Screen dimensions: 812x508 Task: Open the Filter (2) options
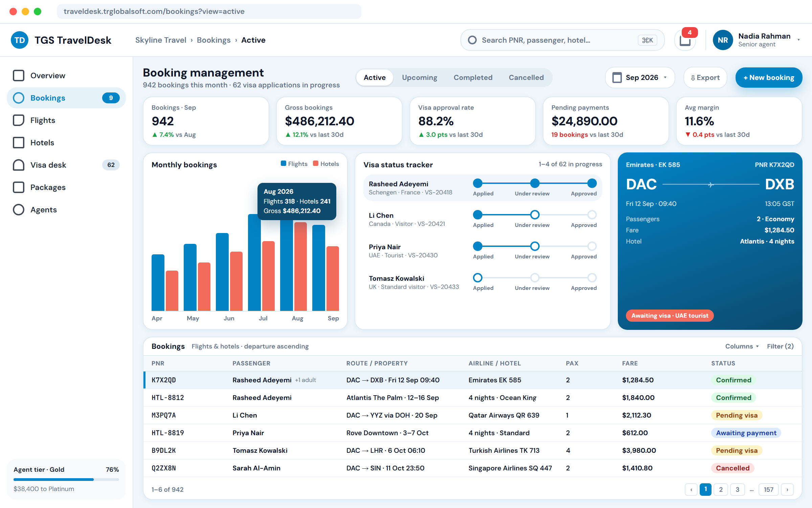[780, 346]
